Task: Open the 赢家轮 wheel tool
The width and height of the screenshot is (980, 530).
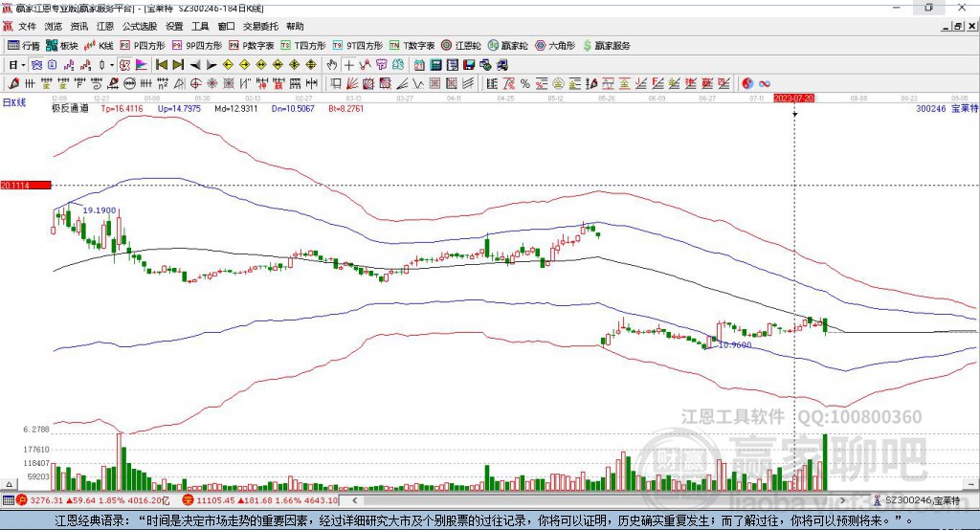Action: tap(507, 46)
